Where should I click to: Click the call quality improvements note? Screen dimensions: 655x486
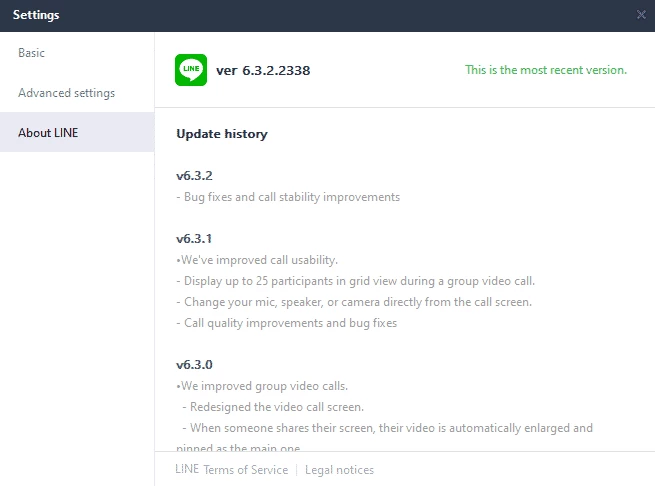[x=290, y=323]
